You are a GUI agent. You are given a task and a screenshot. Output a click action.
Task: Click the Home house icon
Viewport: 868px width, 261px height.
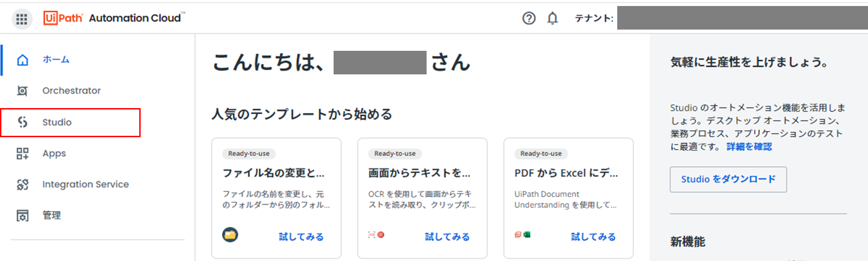point(23,60)
